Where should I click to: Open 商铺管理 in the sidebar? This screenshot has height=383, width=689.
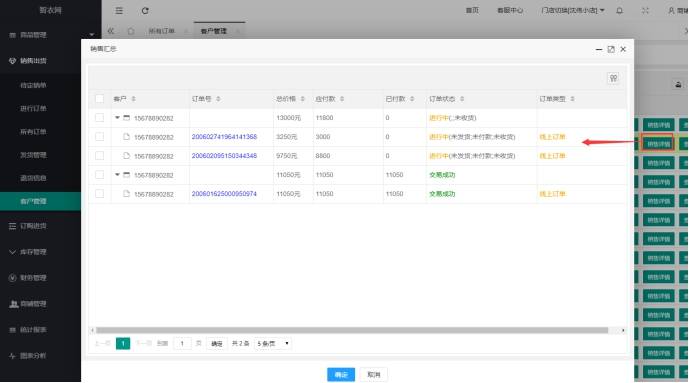33,304
